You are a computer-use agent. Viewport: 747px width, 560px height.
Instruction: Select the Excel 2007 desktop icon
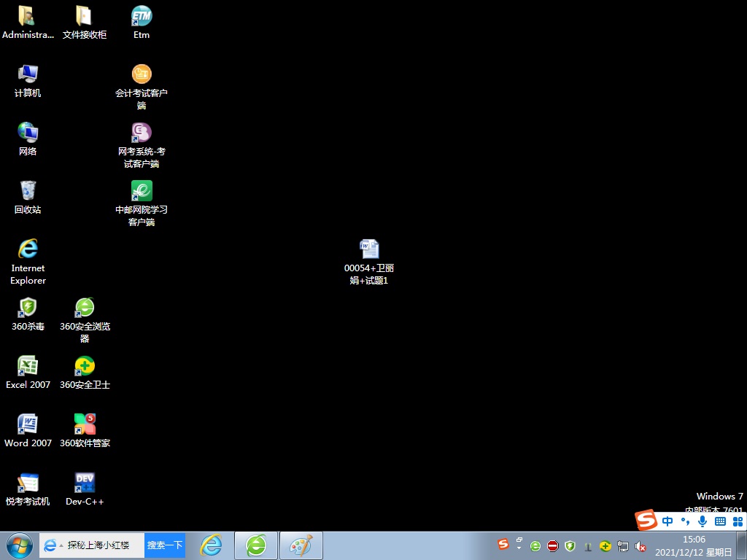[x=28, y=367]
